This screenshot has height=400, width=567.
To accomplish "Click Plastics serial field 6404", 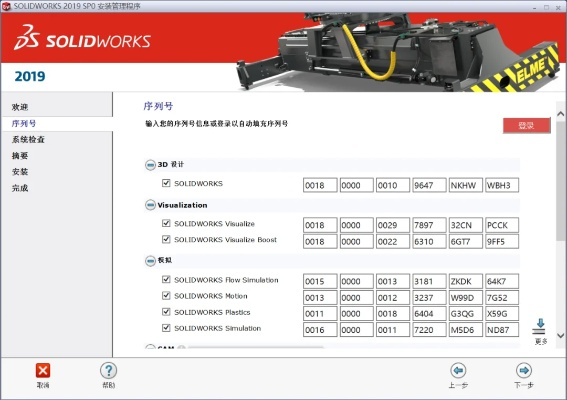I will [x=429, y=314].
